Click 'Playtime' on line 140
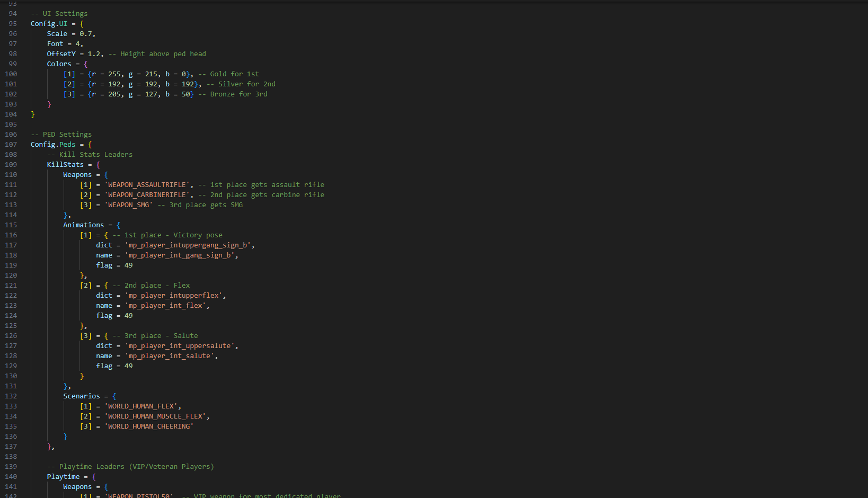868x498 pixels. pos(64,477)
